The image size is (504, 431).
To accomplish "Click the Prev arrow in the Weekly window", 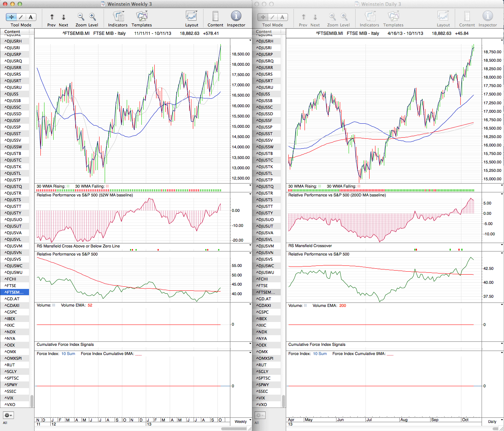I will [52, 17].
